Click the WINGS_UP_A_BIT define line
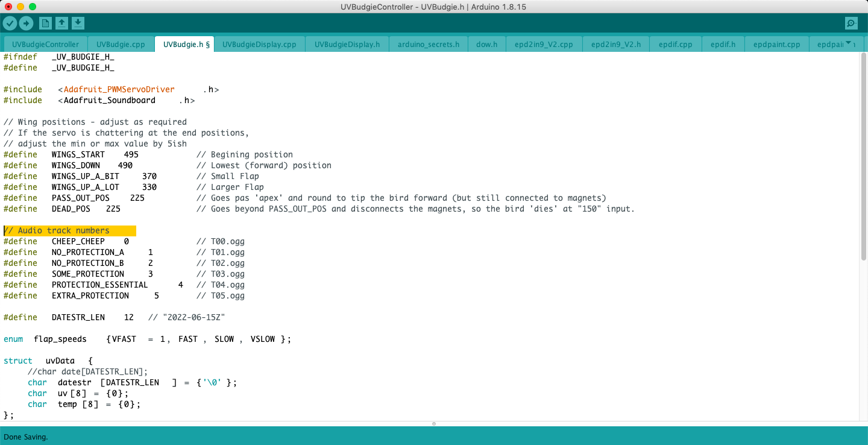 131,176
